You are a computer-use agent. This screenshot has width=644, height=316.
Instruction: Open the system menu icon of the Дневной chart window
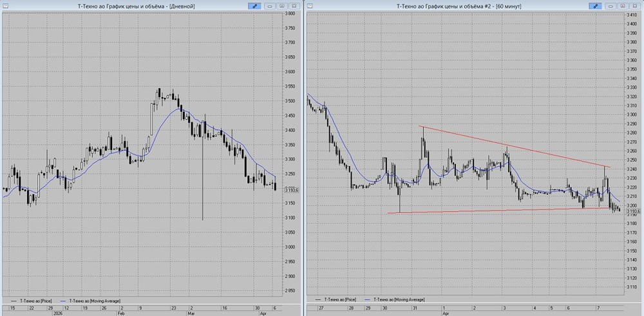pyautogui.click(x=5, y=6)
